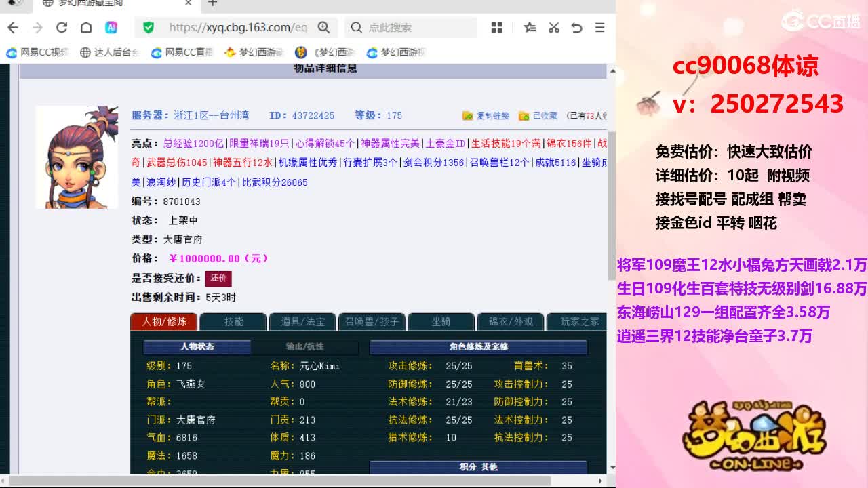Click the 总经验1200亿 highlight tag
Viewport: 868px width, 488px height.
pyautogui.click(x=193, y=144)
